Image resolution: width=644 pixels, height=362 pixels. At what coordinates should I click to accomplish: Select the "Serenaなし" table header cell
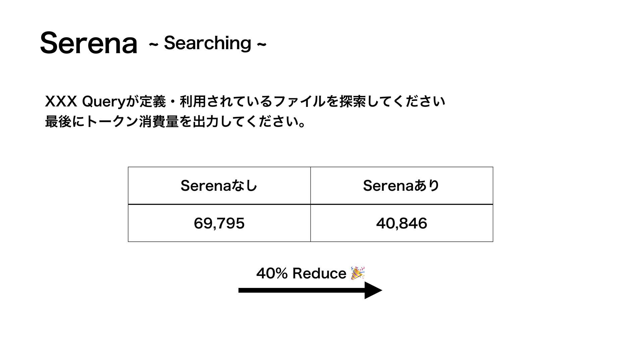pyautogui.click(x=219, y=185)
